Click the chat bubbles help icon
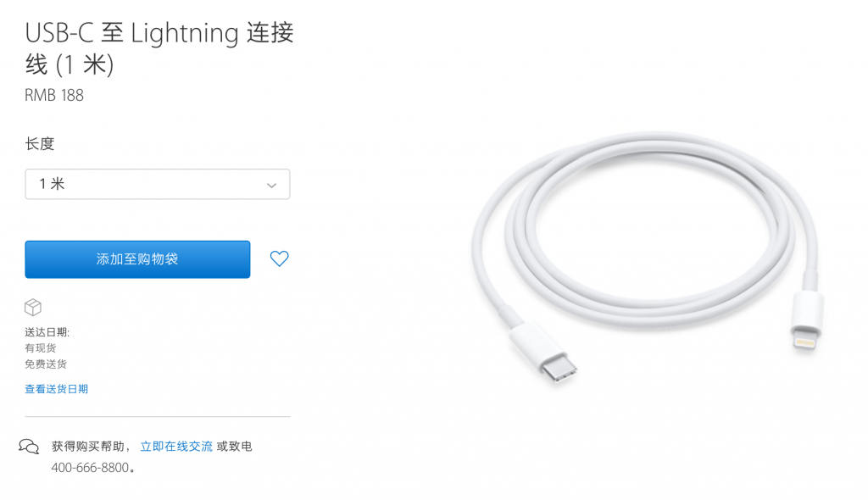The width and height of the screenshot is (868, 500). tap(29, 447)
